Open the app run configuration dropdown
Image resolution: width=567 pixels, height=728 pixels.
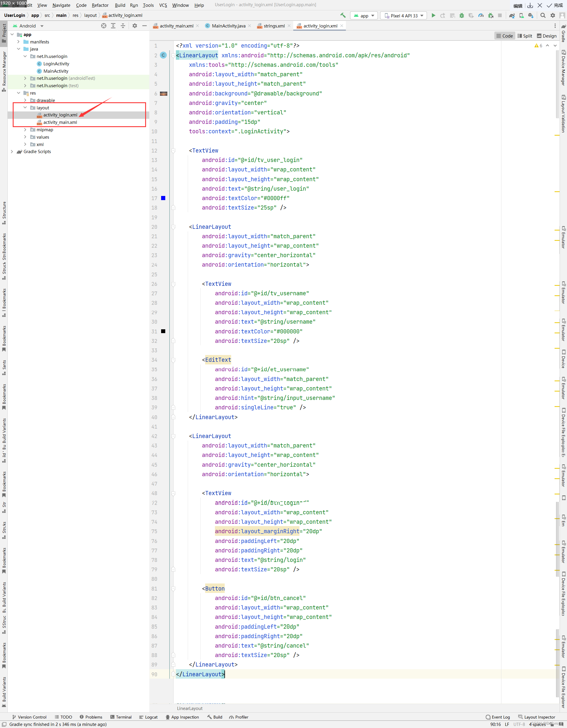[364, 15]
